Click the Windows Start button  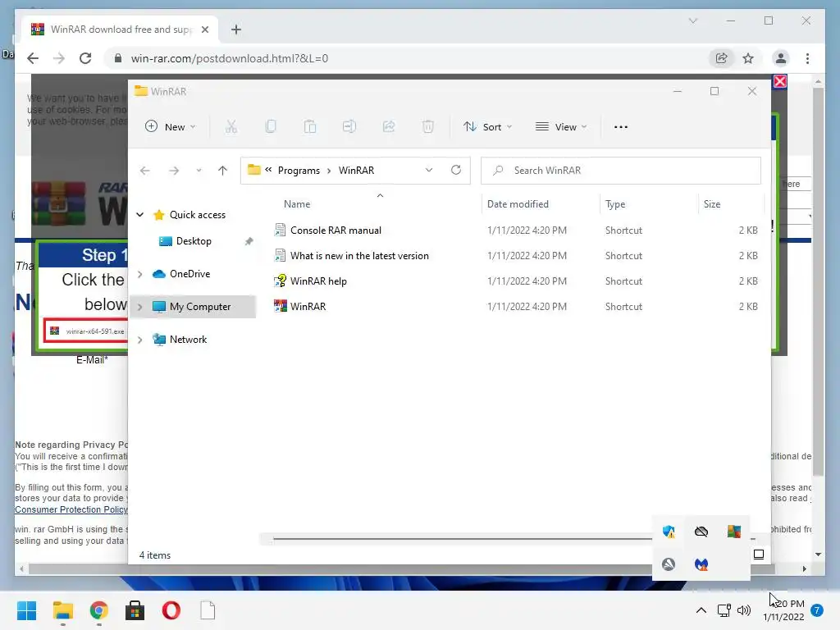(27, 610)
